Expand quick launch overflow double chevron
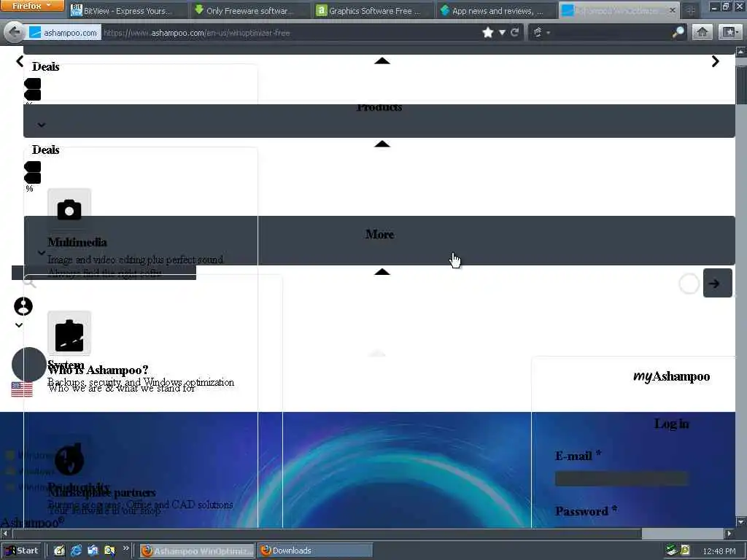 pyautogui.click(x=125, y=548)
